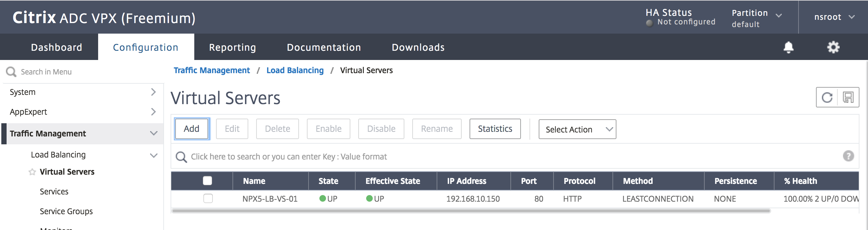
Task: Click the 192.168.10.150 IP address cell
Action: [x=473, y=199]
